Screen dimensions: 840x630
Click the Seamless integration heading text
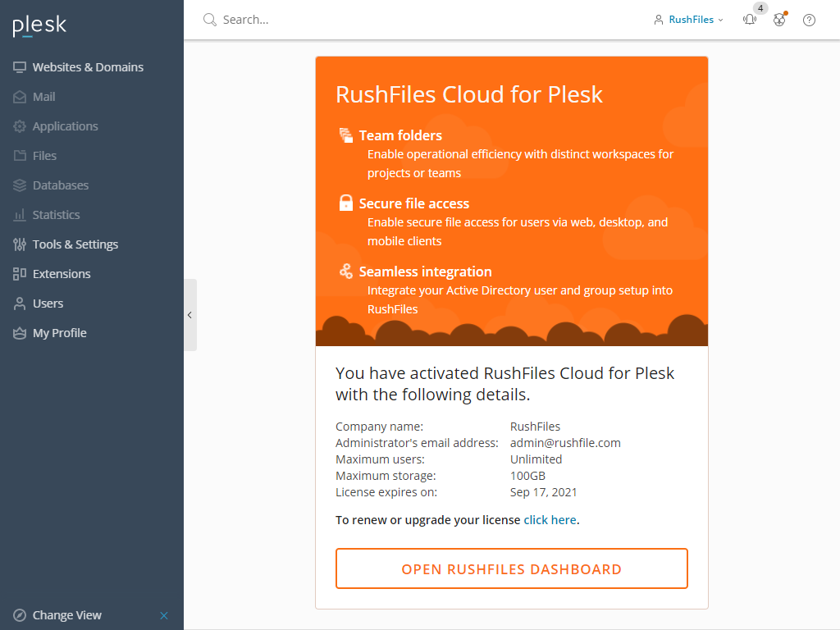426,271
